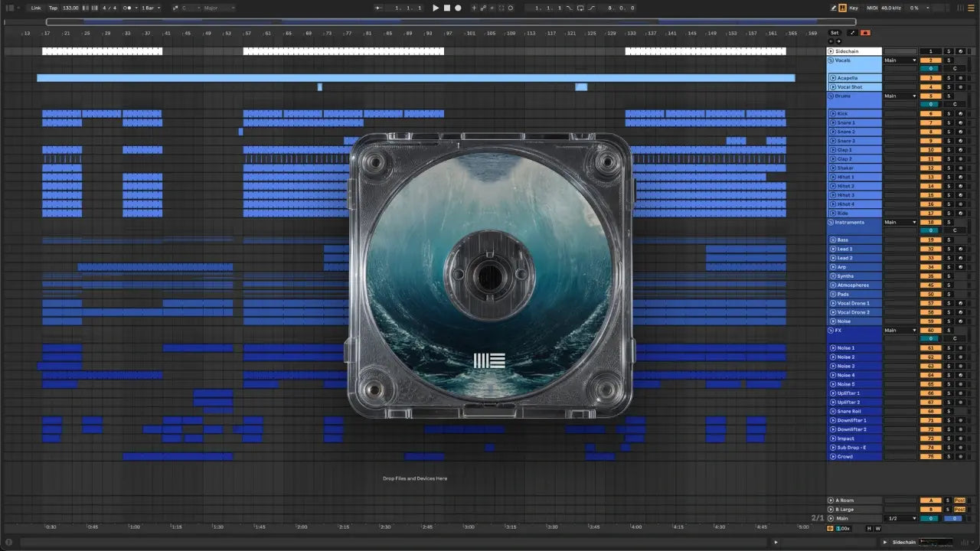Deactivate the Kick track via its number 6
The height and width of the screenshot is (551, 980).
[930, 114]
